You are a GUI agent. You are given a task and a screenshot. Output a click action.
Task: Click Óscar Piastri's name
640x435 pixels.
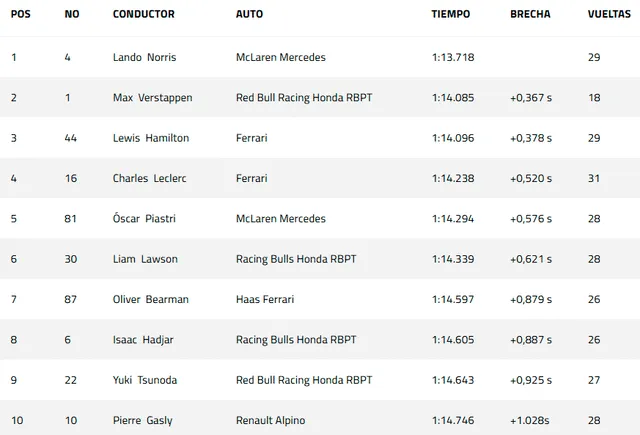coord(144,218)
